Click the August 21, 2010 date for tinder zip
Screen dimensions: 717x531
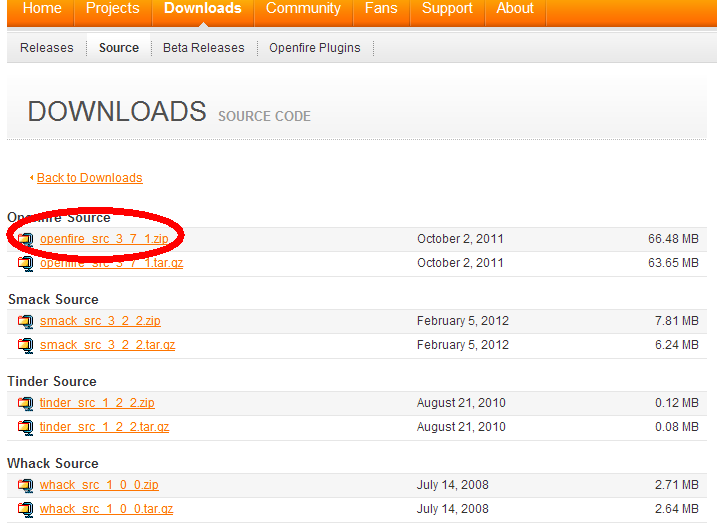(461, 403)
